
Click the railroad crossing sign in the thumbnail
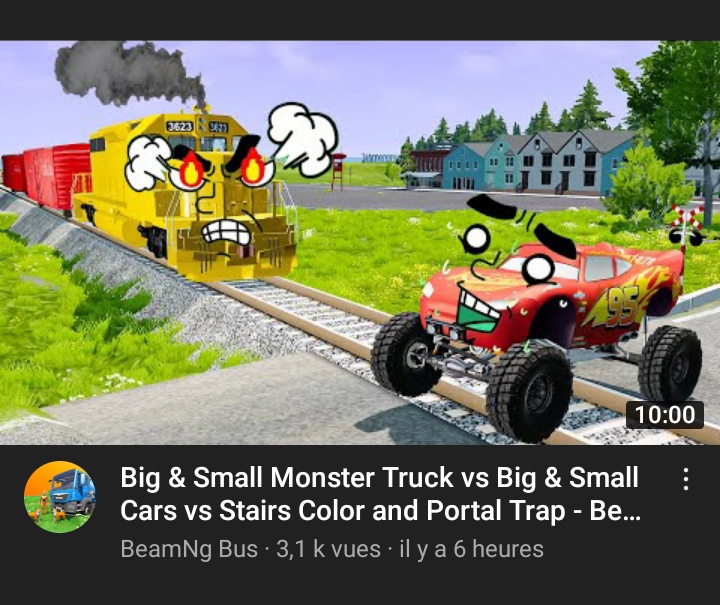pyautogui.click(x=686, y=226)
